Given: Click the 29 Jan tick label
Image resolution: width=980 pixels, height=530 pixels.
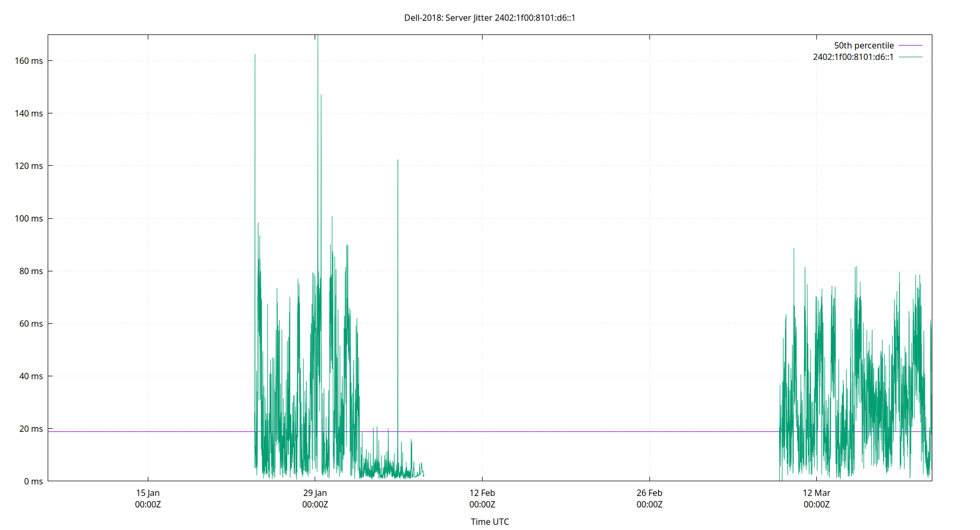Looking at the screenshot, I should pyautogui.click(x=315, y=493).
